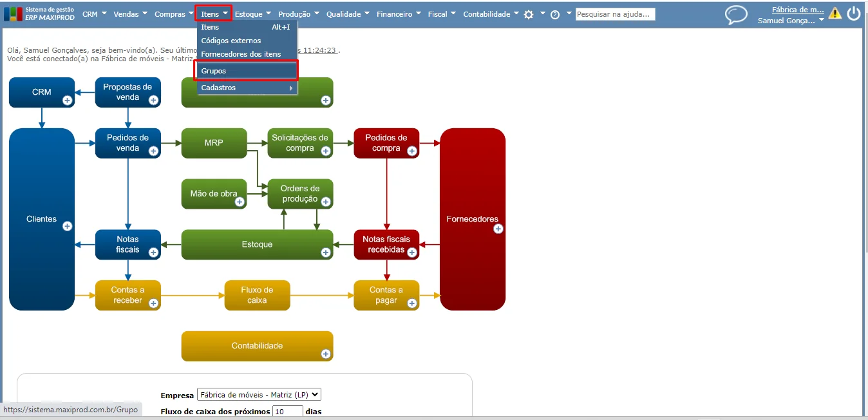Expand the Financeiro menu
The image size is (868, 420).
(399, 14)
